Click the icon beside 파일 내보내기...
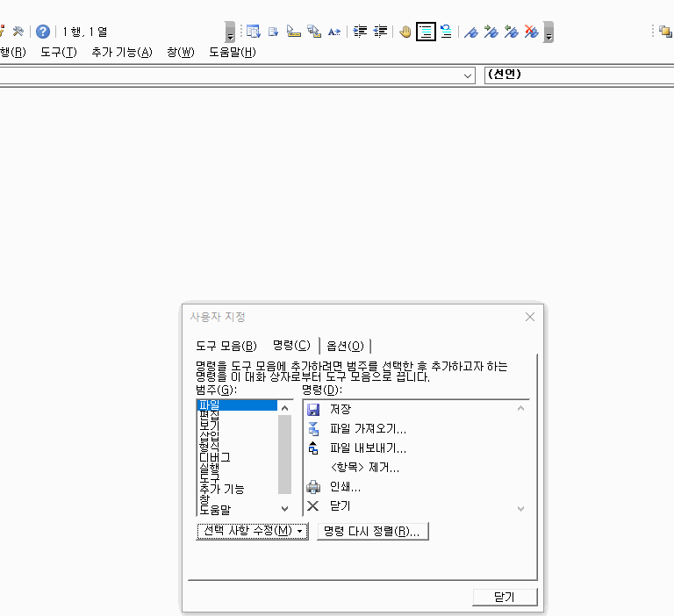Viewport: 674px width, 616px height. click(x=313, y=448)
